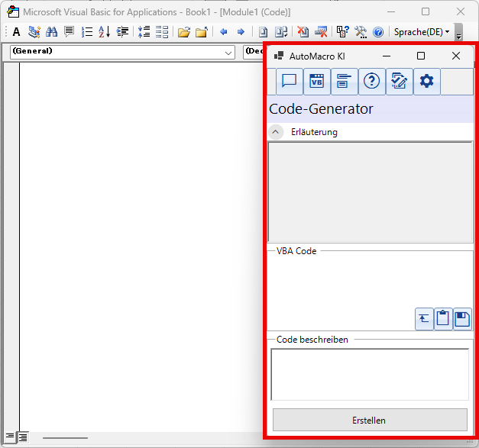Switch to full module view button
This screenshot has width=479, height=448.
23,437
